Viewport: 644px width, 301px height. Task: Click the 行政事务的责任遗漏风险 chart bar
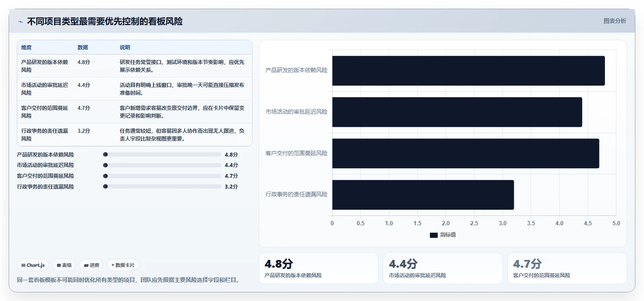pyautogui.click(x=423, y=195)
